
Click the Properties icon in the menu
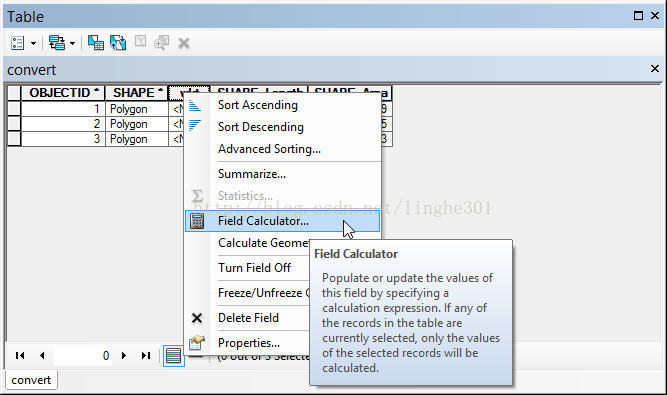click(x=197, y=343)
